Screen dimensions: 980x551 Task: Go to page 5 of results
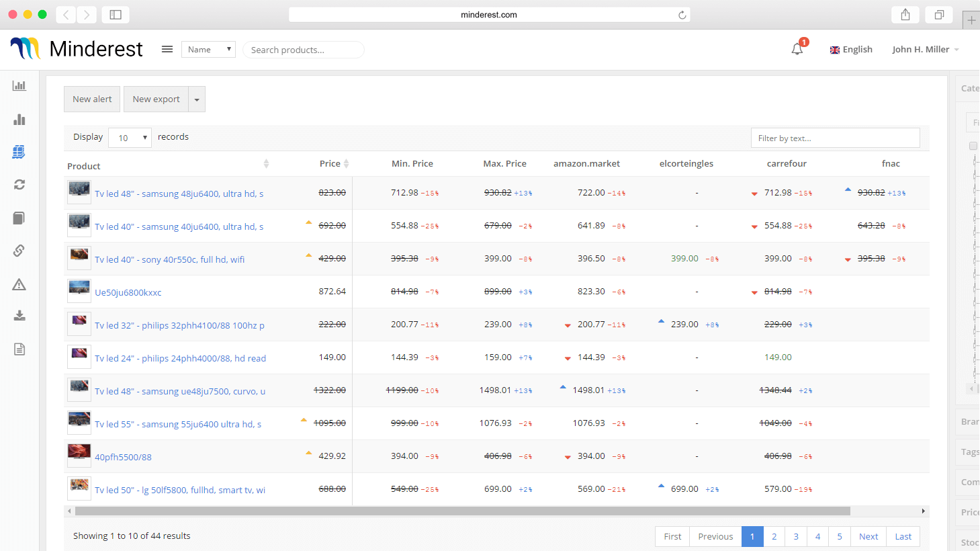(840, 536)
